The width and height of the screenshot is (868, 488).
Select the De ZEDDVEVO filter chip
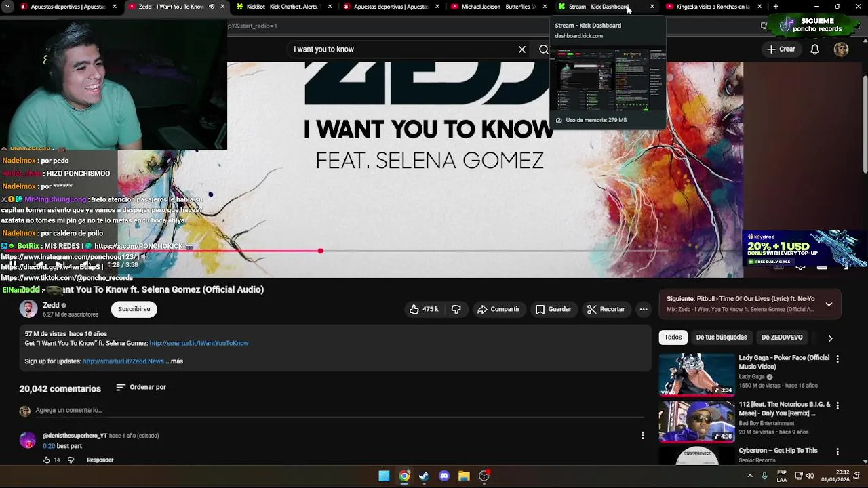[782, 338]
